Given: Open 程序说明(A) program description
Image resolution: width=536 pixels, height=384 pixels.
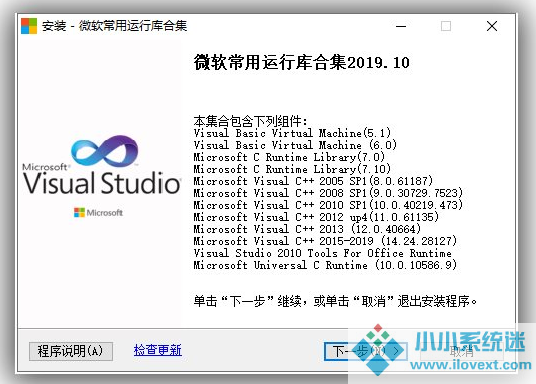Looking at the screenshot, I should coord(71,351).
